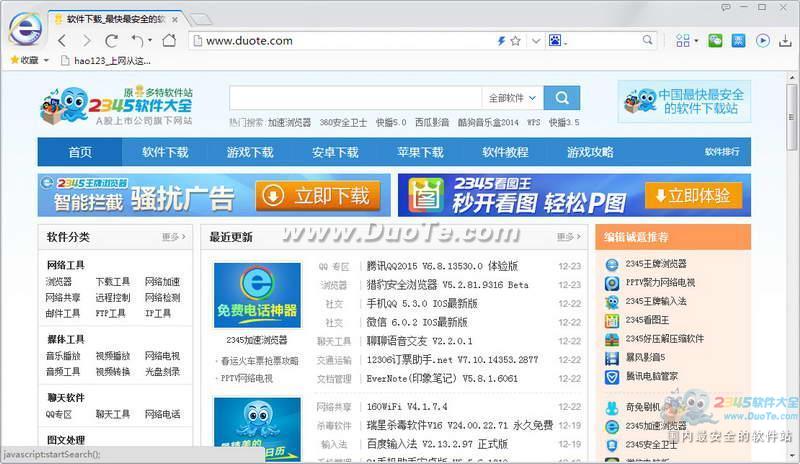This screenshot has width=800, height=464.
Task: Click the browser Back arrow
Action: (62, 40)
